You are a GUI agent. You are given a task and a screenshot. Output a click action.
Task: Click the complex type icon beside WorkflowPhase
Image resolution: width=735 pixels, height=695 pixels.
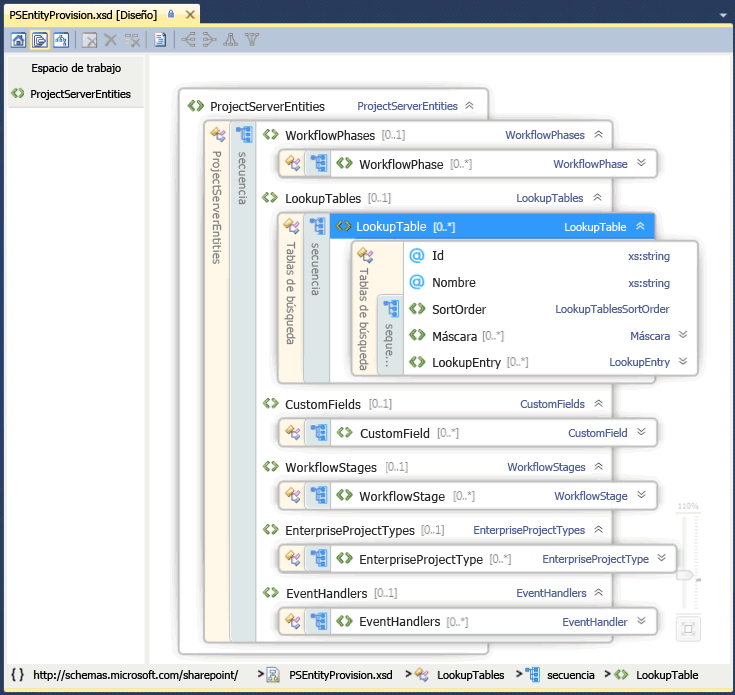pos(292,164)
